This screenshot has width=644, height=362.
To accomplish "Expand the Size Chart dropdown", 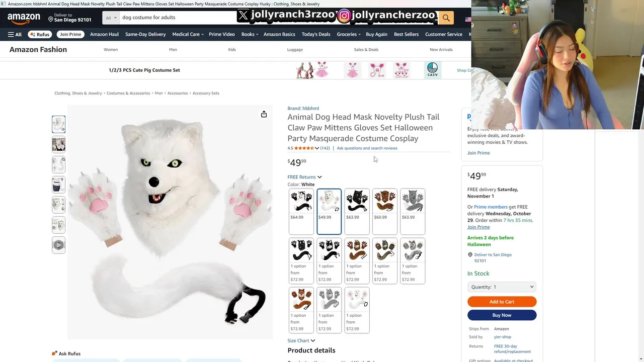I will [301, 340].
